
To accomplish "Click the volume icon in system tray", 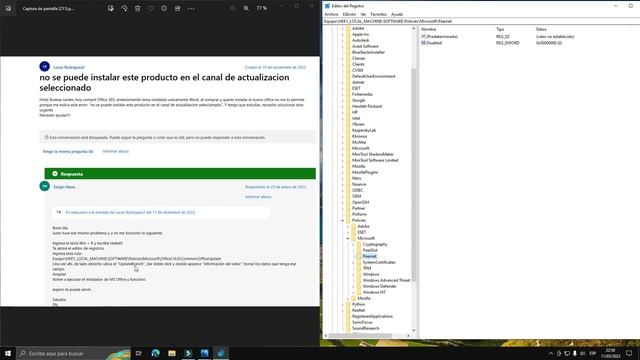I will (x=582, y=353).
